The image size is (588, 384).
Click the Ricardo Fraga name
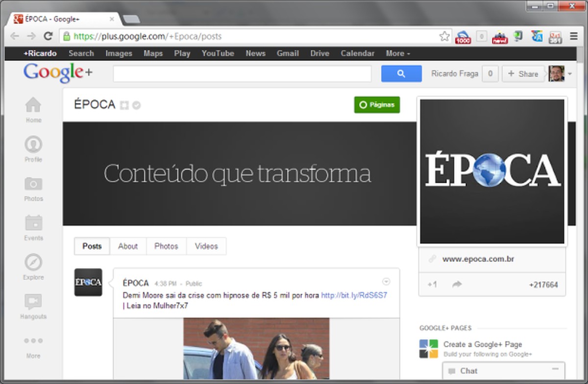tap(455, 74)
